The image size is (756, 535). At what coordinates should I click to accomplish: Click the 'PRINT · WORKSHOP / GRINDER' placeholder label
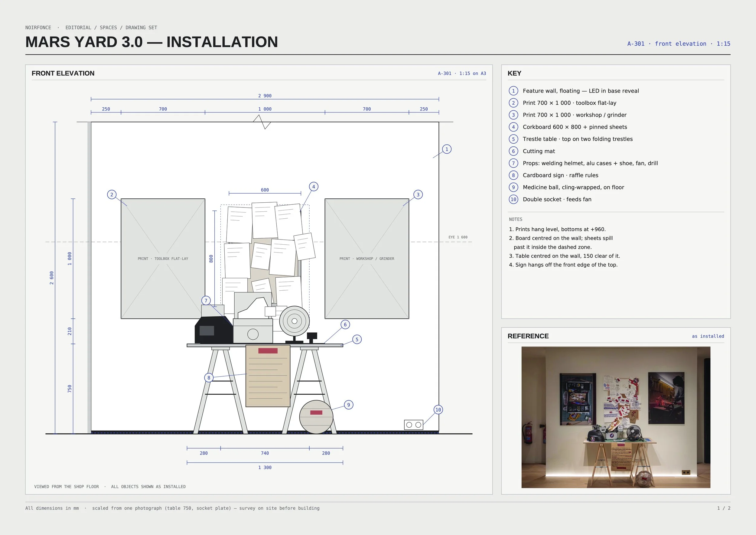tap(367, 259)
